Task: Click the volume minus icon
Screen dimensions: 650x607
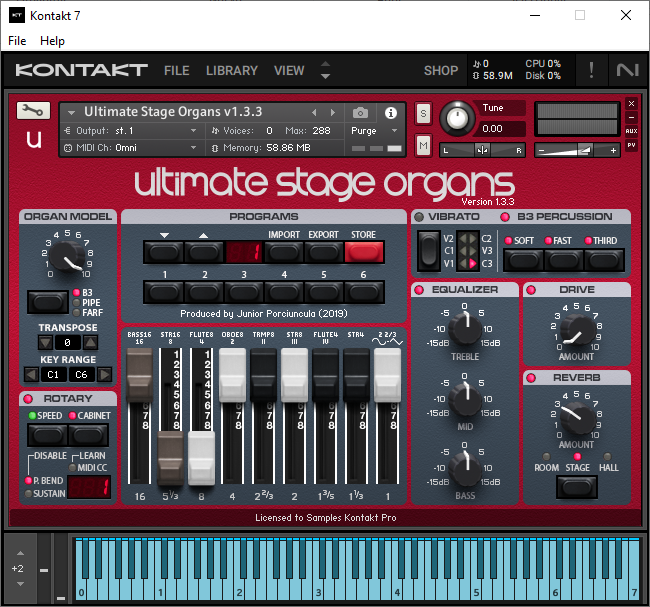Action: click(x=541, y=151)
